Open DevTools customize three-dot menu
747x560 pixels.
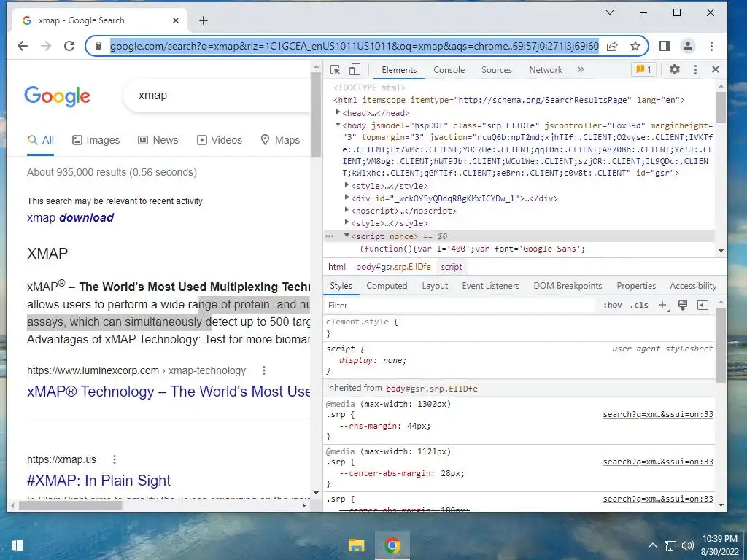point(695,69)
